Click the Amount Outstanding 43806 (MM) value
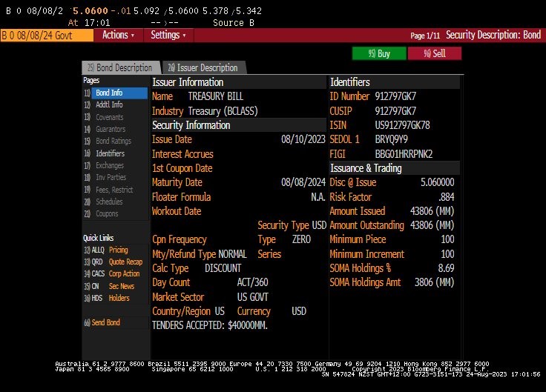546x392 pixels. (432, 225)
